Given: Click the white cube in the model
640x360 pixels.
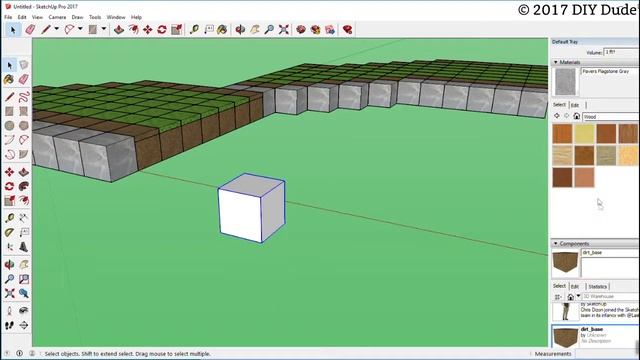Looking at the screenshot, I should pyautogui.click(x=251, y=208).
